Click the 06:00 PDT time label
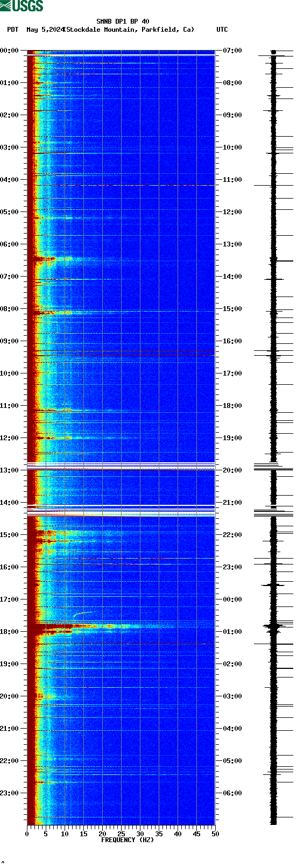The height and width of the screenshot is (868, 297). pos(10,244)
